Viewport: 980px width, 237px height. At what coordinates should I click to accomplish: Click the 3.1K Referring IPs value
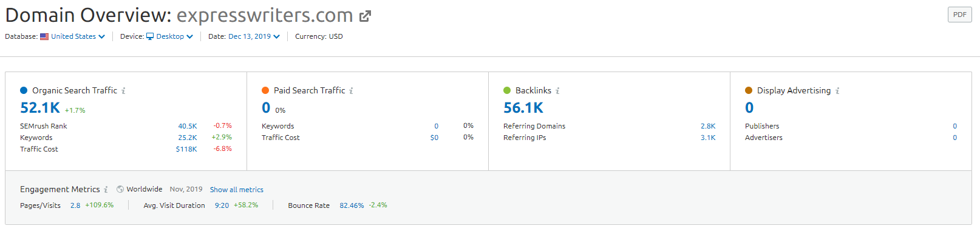point(708,138)
